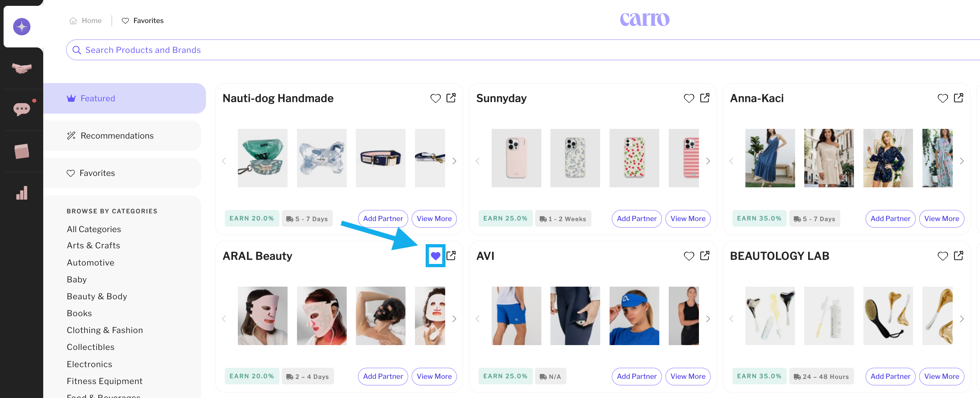This screenshot has width=980, height=398.
Task: Click Add Partner for Sunnyday
Action: click(637, 218)
